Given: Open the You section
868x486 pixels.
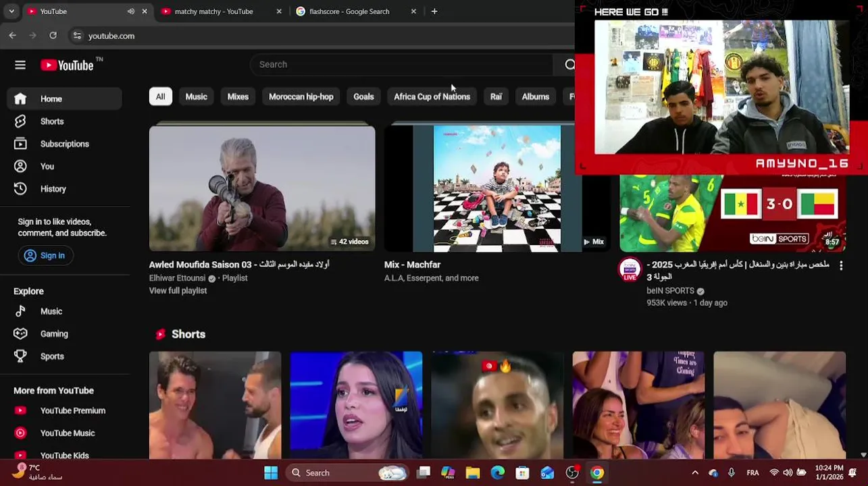Looking at the screenshot, I should click(x=65, y=166).
